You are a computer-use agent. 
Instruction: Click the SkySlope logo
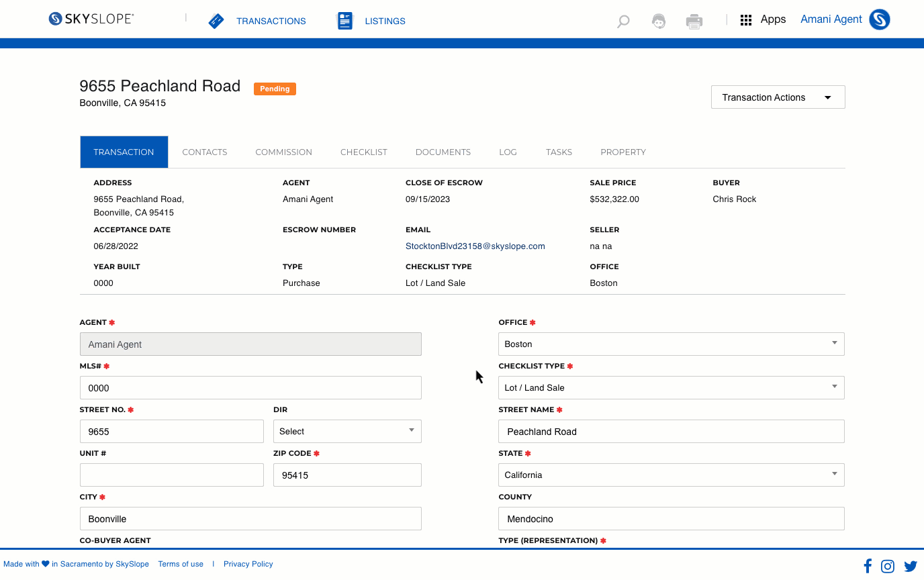[x=91, y=19]
